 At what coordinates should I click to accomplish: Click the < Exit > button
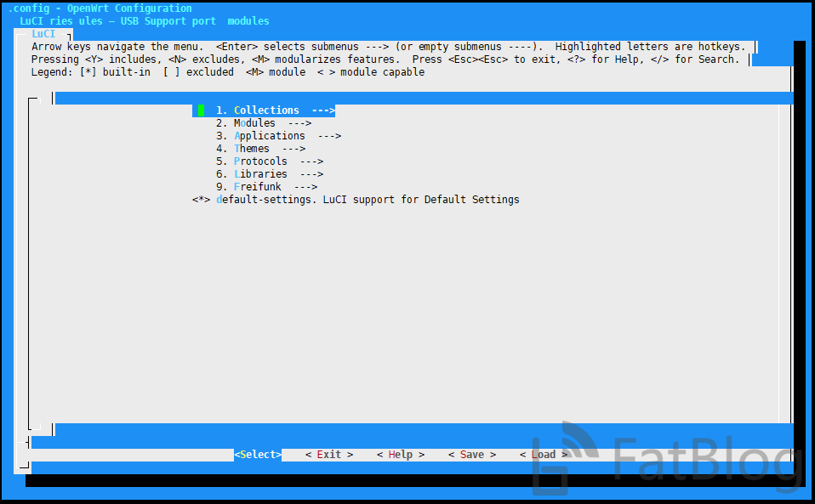click(x=329, y=454)
